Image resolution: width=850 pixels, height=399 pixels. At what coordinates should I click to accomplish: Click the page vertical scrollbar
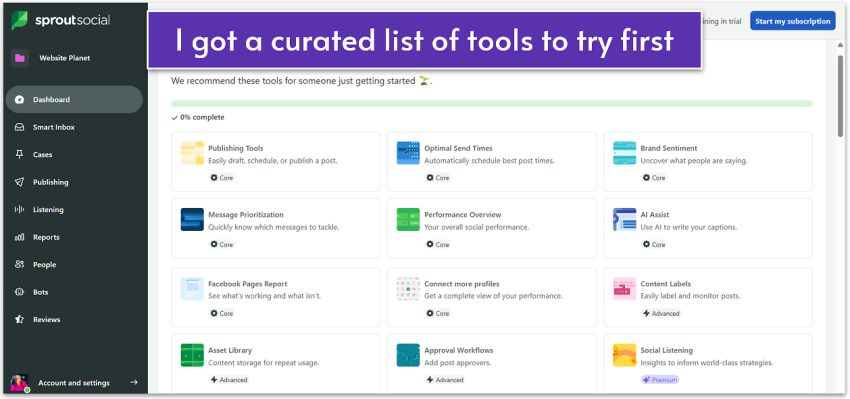click(x=840, y=95)
